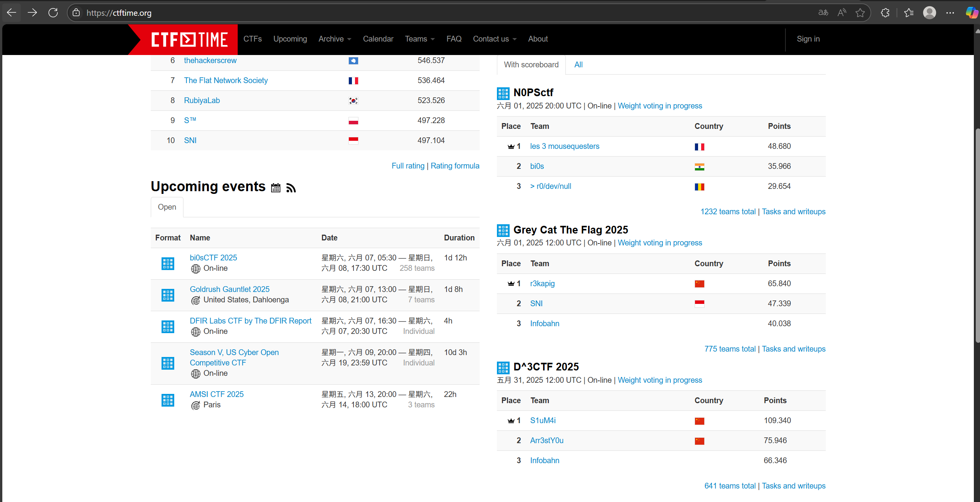Expand the Archive dropdown menu

335,39
